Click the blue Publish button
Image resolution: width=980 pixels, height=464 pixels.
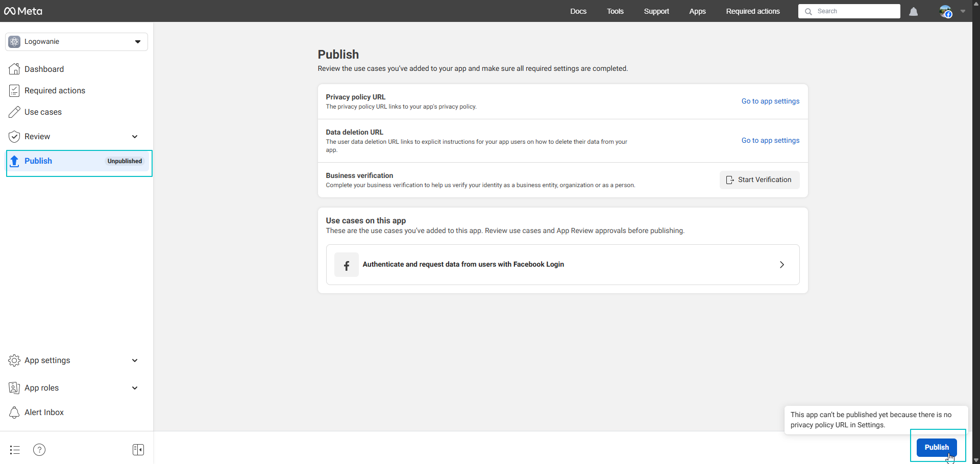tap(936, 447)
